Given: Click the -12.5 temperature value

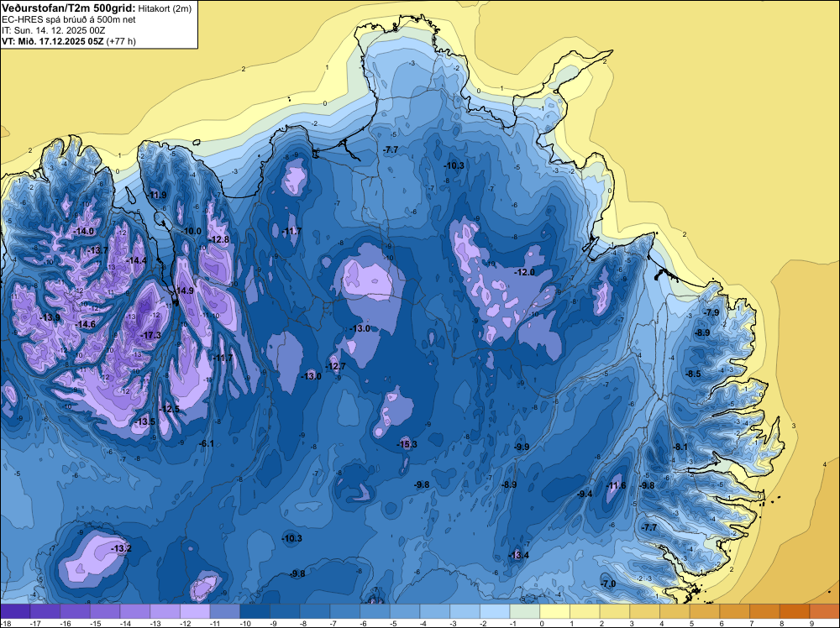Looking at the screenshot, I should (170, 409).
